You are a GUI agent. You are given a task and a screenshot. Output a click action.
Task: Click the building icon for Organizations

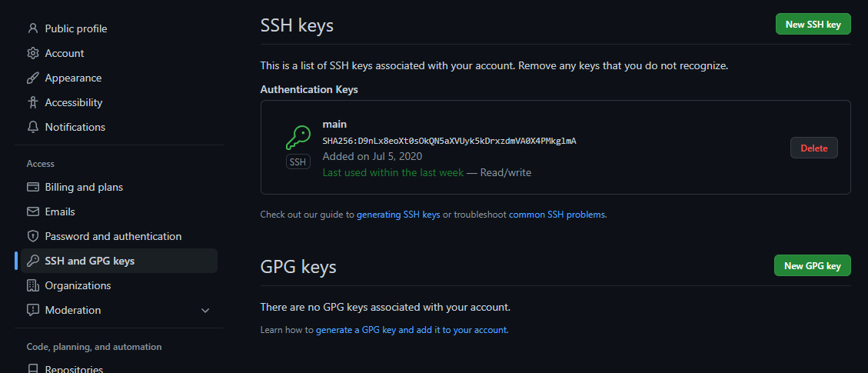coord(32,285)
